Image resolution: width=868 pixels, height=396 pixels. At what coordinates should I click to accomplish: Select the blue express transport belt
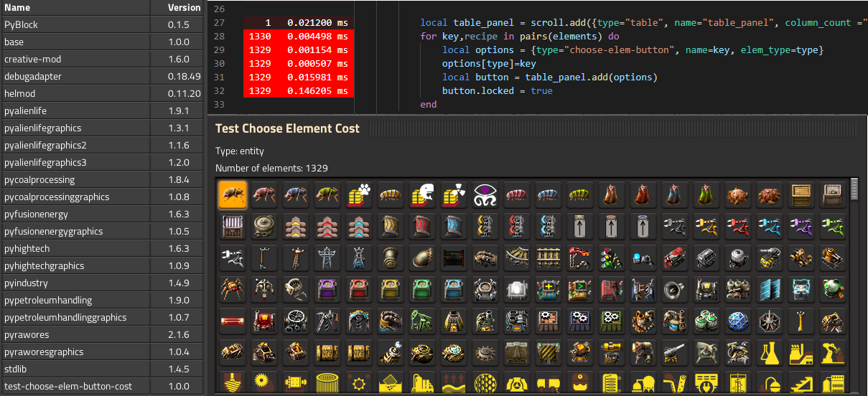pyautogui.click(x=358, y=225)
